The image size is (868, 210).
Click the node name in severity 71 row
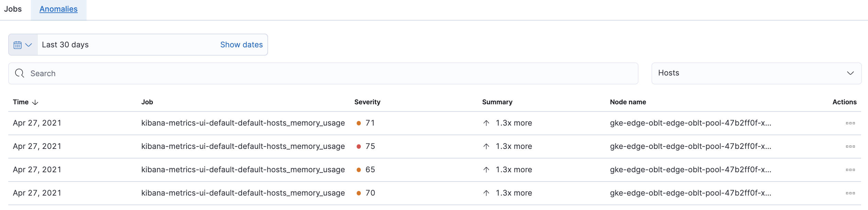pos(691,123)
